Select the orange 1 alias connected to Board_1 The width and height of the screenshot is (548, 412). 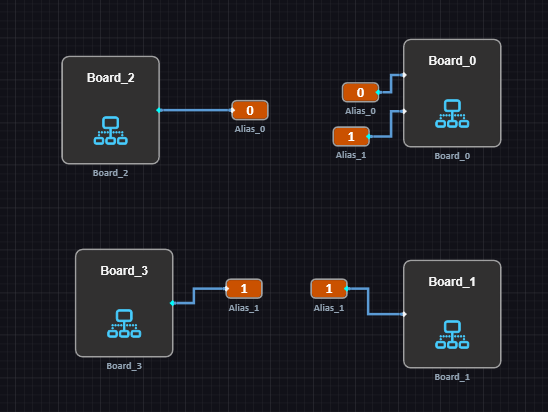(329, 289)
